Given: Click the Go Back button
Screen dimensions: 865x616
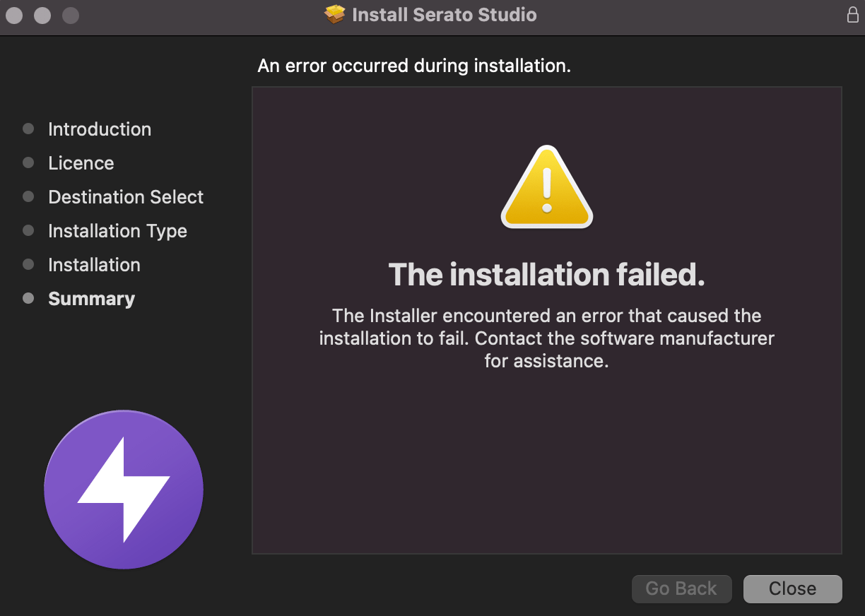Looking at the screenshot, I should coord(681,588).
